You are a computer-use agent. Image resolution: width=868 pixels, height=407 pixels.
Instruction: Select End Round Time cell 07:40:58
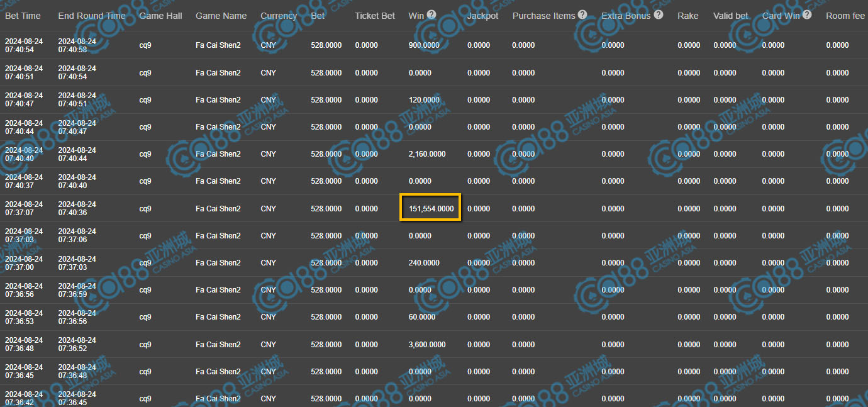(x=77, y=45)
